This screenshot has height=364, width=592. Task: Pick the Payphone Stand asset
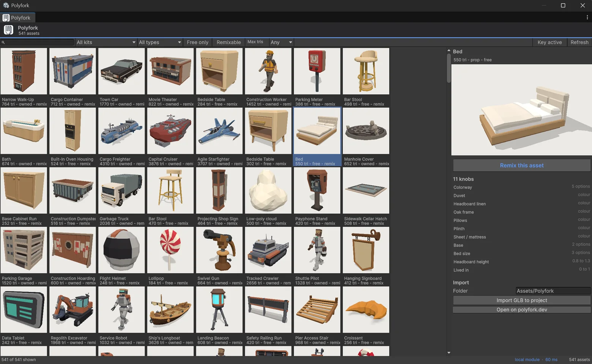317,190
